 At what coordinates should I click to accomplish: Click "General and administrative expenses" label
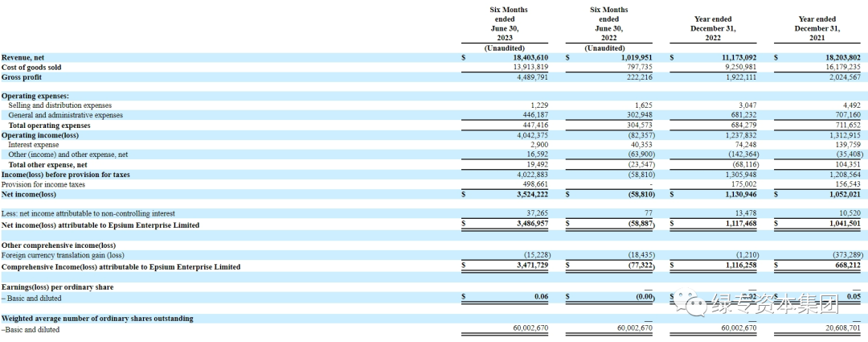point(65,115)
